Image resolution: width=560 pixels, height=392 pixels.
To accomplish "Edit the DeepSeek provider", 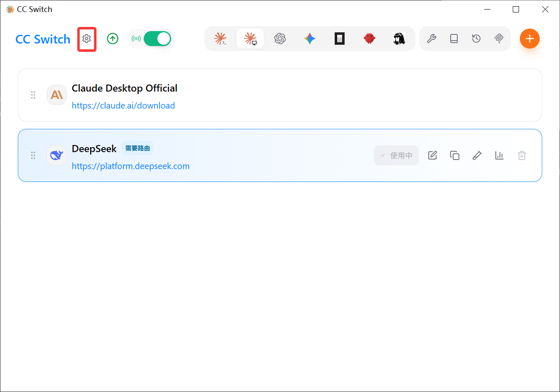I will point(432,155).
